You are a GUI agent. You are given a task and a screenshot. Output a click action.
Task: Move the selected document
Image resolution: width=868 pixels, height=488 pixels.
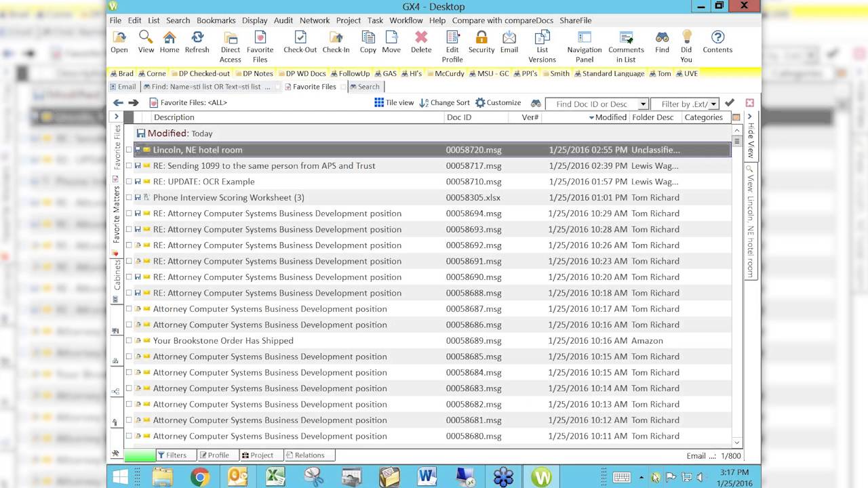coord(391,42)
